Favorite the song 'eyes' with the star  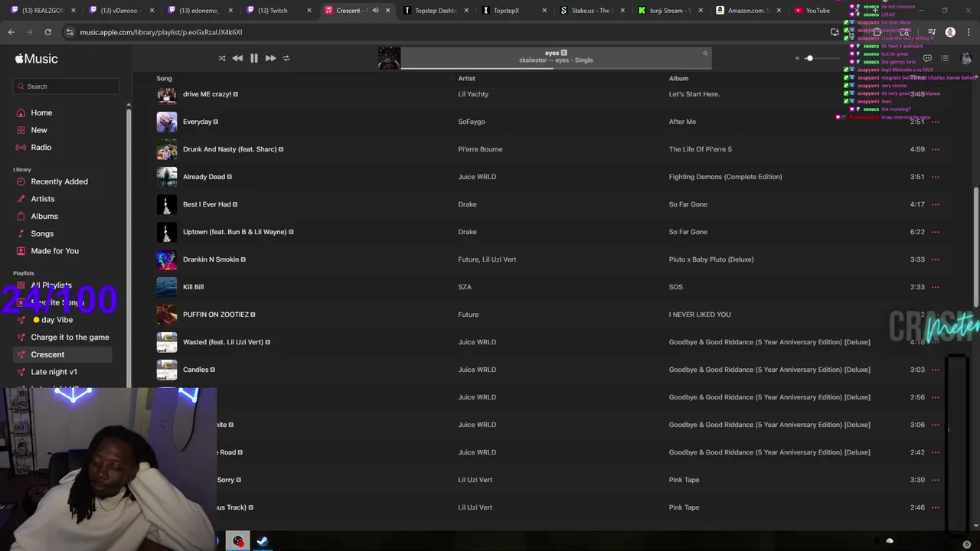point(705,53)
